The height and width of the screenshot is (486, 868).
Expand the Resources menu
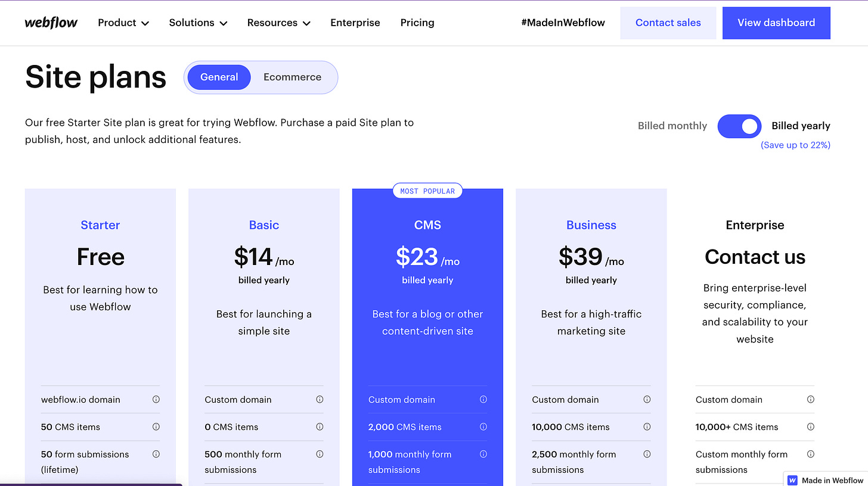(x=278, y=23)
